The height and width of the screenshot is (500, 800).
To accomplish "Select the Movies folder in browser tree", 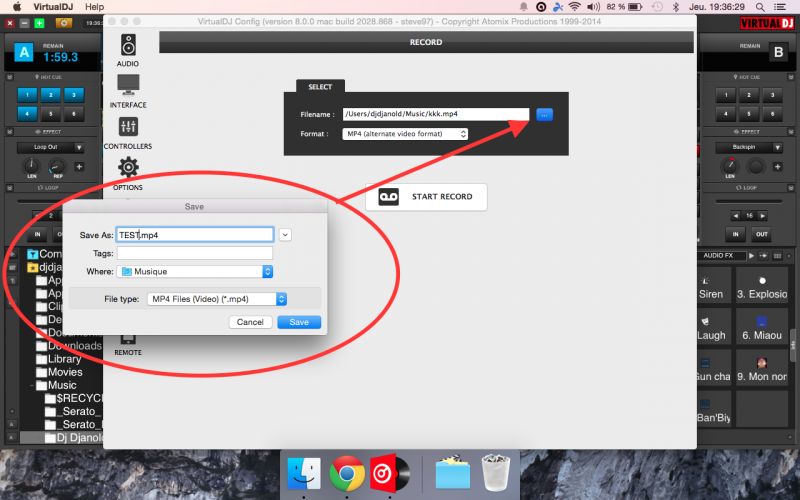I will (x=59, y=372).
